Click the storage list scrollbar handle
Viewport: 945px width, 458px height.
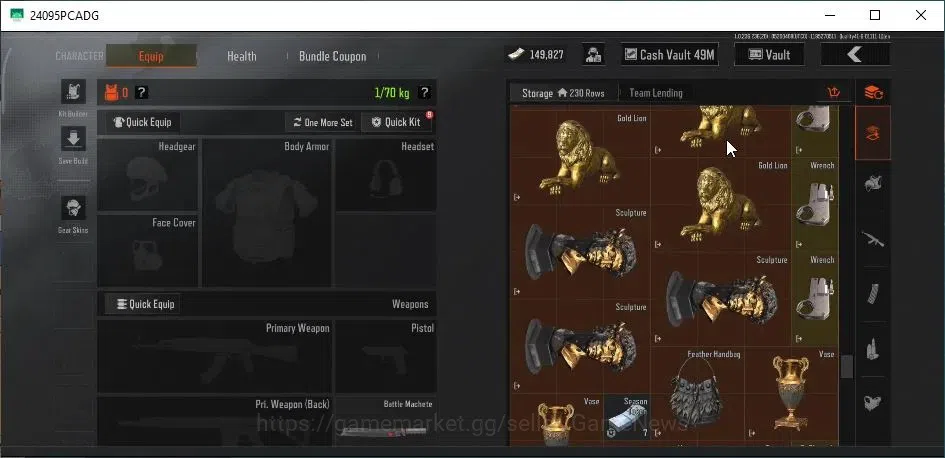847,366
